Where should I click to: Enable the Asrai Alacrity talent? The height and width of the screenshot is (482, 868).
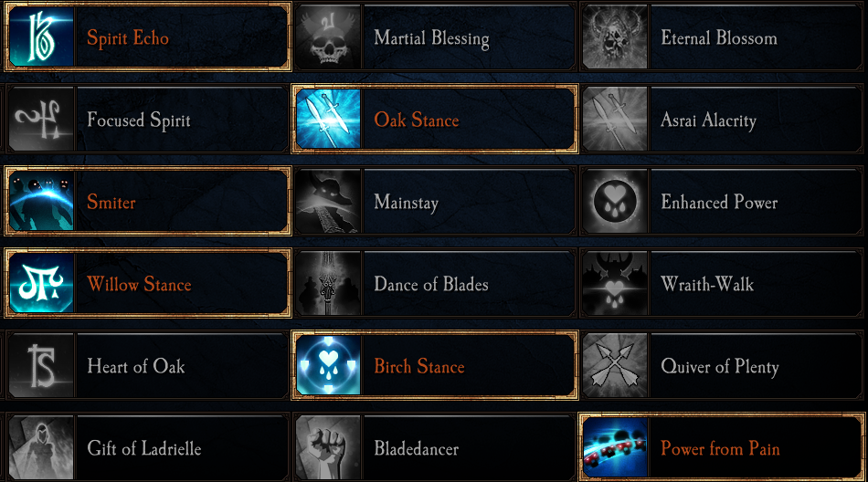(708, 120)
